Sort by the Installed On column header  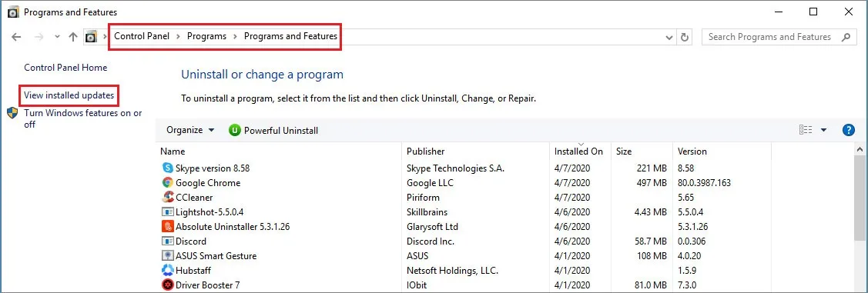581,151
